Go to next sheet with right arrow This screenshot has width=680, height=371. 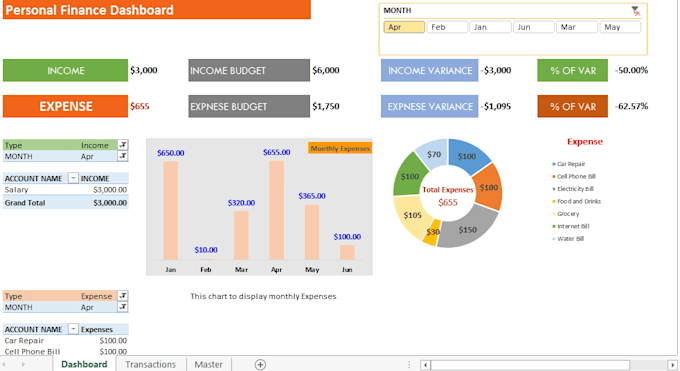coord(23,364)
